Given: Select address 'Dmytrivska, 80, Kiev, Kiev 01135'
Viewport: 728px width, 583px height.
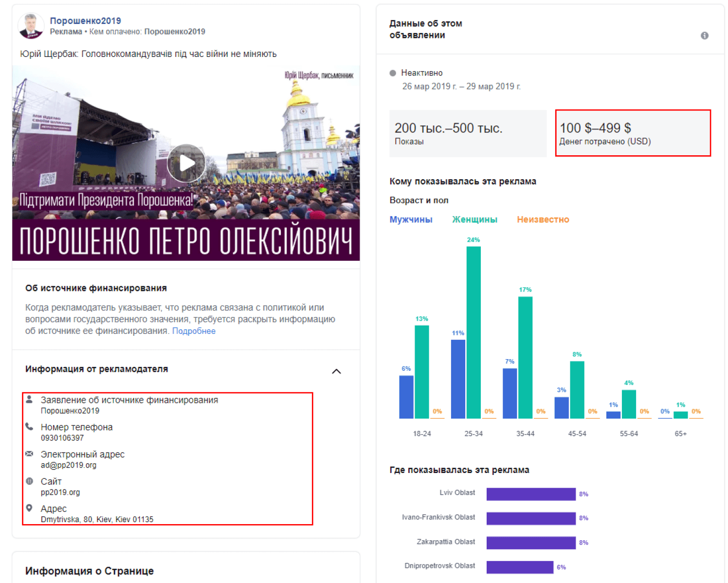Looking at the screenshot, I should point(97,519).
